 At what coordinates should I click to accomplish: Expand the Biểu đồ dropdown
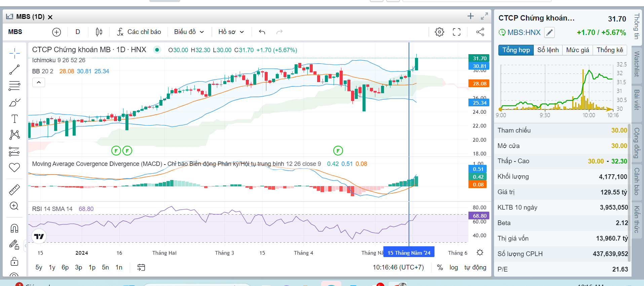pos(189,32)
